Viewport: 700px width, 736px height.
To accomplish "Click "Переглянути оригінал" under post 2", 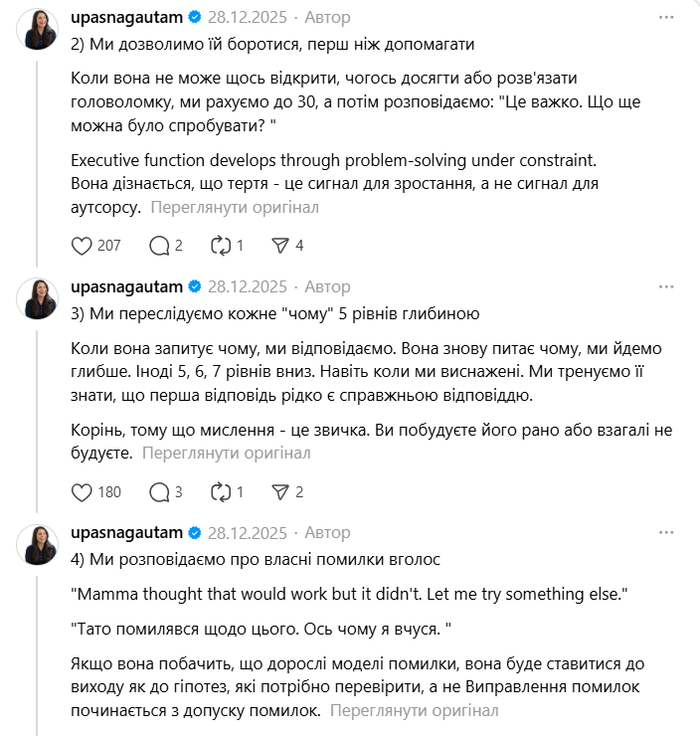I will [x=236, y=207].
